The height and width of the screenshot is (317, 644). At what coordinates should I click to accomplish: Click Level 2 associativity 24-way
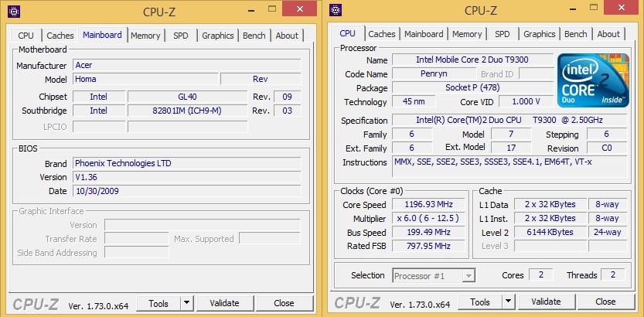coord(608,232)
